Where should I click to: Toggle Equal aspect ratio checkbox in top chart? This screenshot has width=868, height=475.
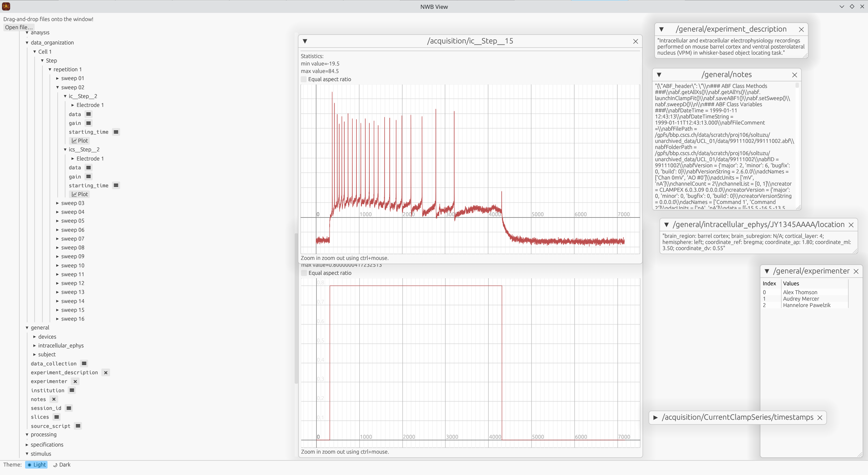tap(304, 79)
